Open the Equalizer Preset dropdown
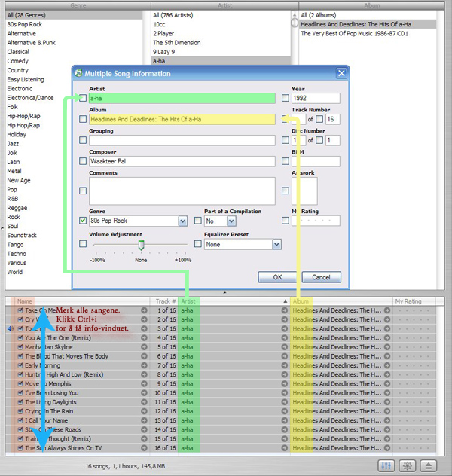The image size is (452, 476). (276, 244)
